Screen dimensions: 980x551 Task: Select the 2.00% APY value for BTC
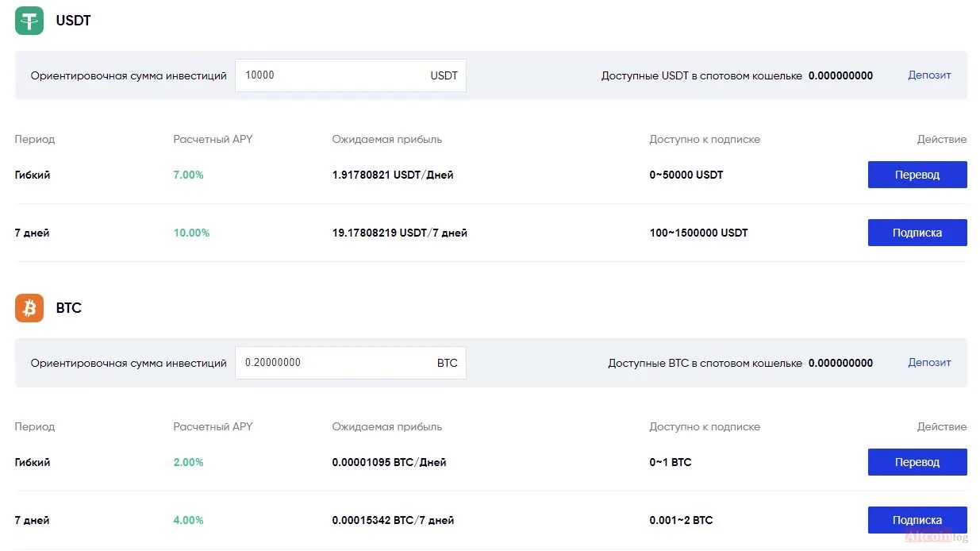point(188,462)
